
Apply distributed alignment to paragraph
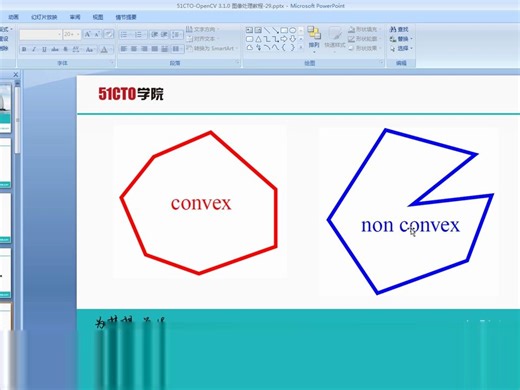point(165,49)
